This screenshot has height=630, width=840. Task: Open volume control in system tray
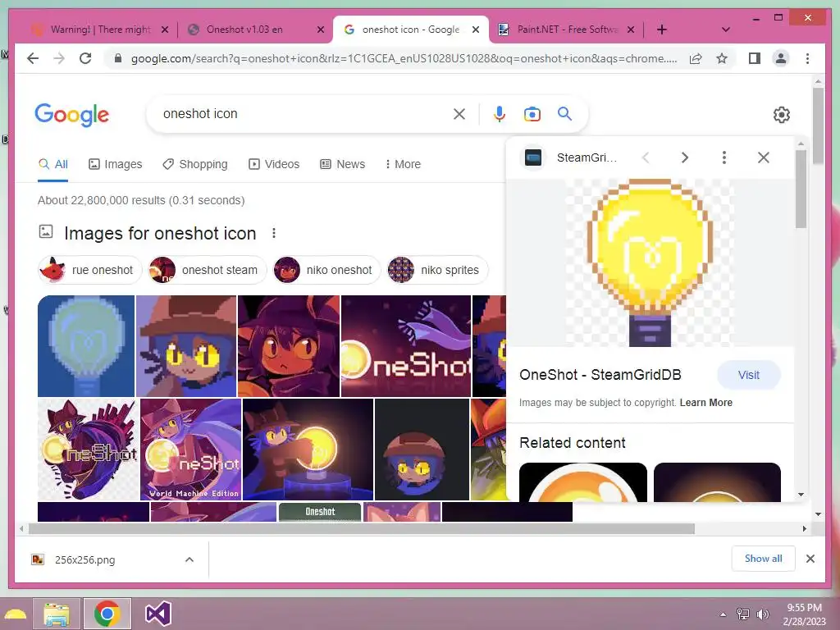762,614
